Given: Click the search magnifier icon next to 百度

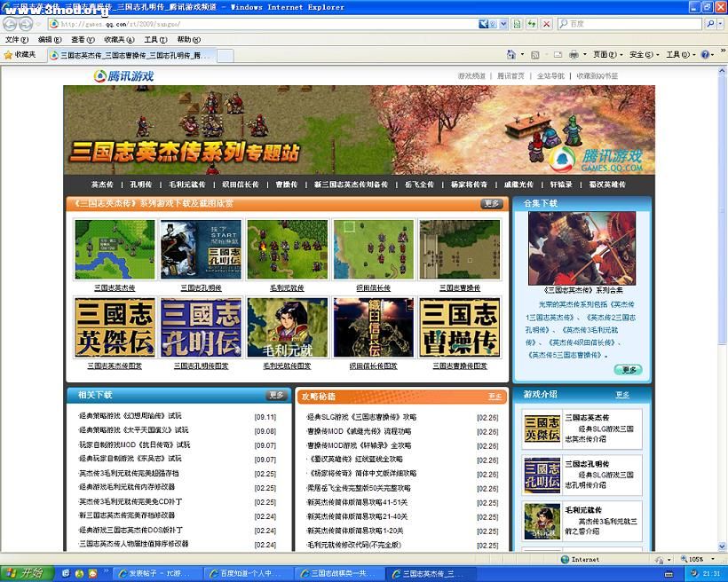Looking at the screenshot, I should 708,24.
